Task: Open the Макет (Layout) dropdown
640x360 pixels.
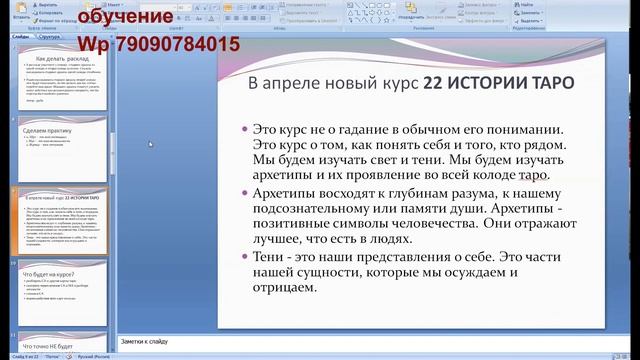Action: click(112, 5)
